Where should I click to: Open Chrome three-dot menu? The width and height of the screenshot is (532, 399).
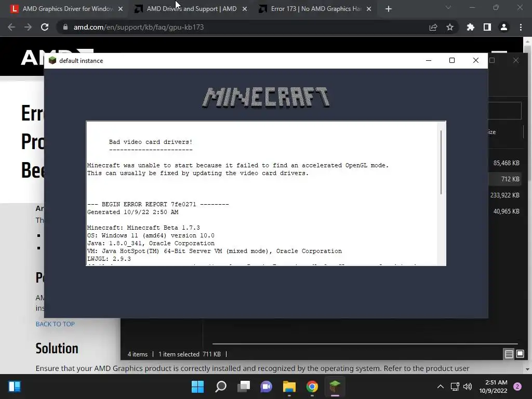pos(521,27)
